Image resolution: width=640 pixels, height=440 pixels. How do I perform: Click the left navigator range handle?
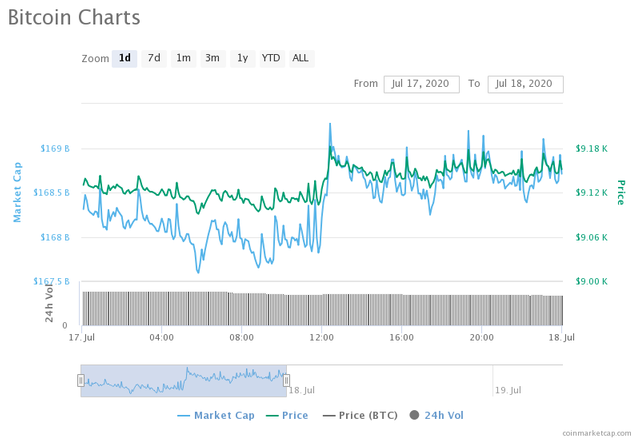pyautogui.click(x=81, y=380)
